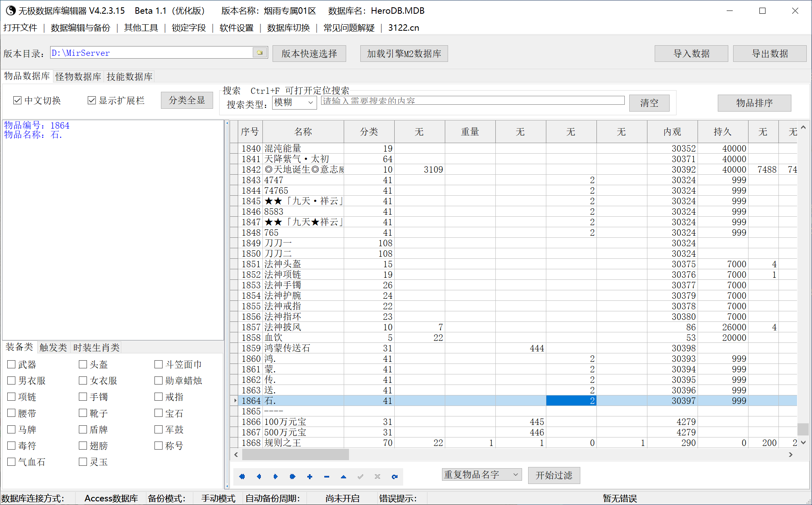This screenshot has height=505, width=812.
Task: Click cell 鸿蒙传送石 in row 1859
Action: click(x=303, y=348)
